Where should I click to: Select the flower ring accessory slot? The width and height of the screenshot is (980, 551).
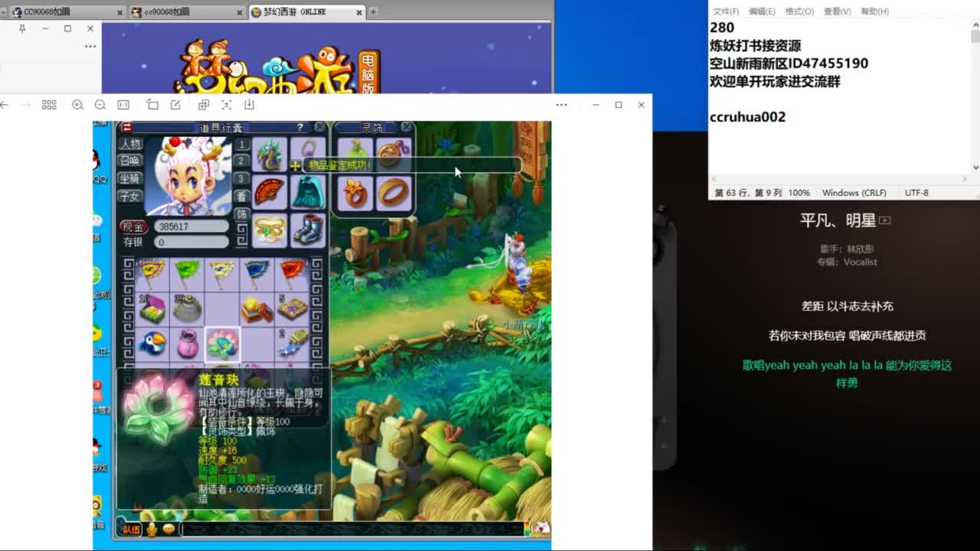pos(355,193)
